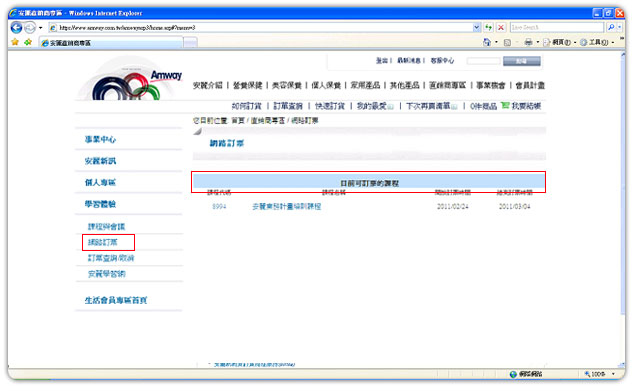Click the Add to Favorites icon
The height and width of the screenshot is (391, 639).
tap(28, 42)
